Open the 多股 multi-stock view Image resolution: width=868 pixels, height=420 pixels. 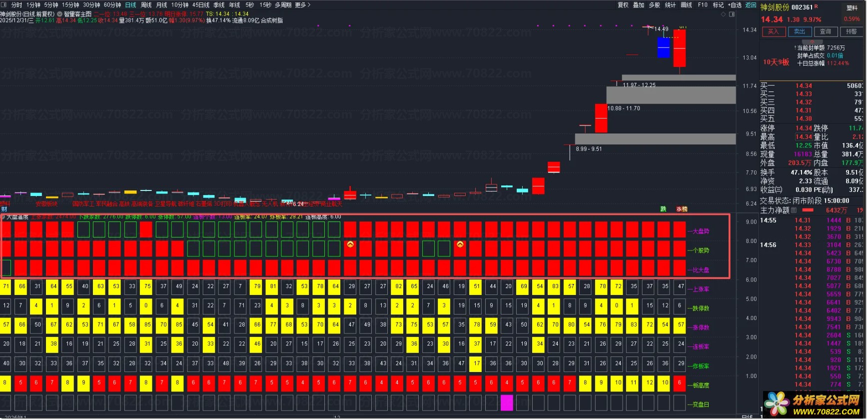coord(654,4)
